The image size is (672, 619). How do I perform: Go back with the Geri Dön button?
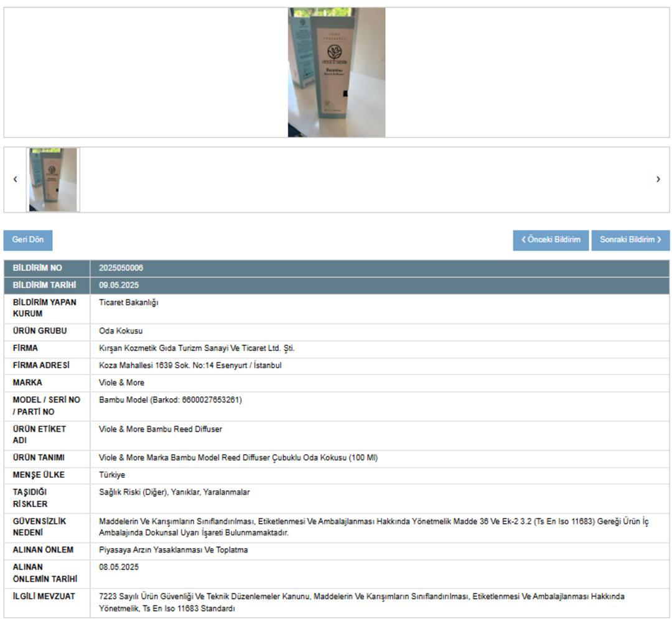click(x=28, y=240)
